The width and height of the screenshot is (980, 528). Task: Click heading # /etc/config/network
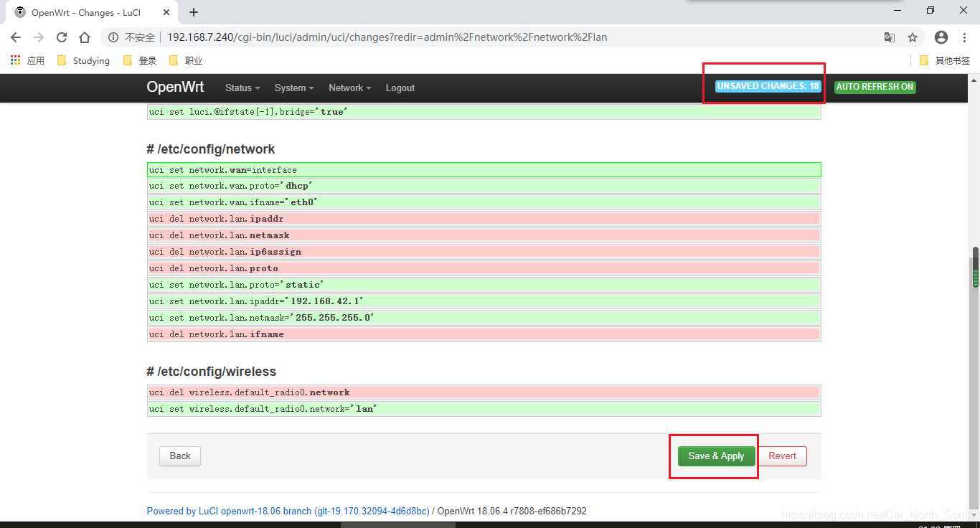tap(211, 149)
